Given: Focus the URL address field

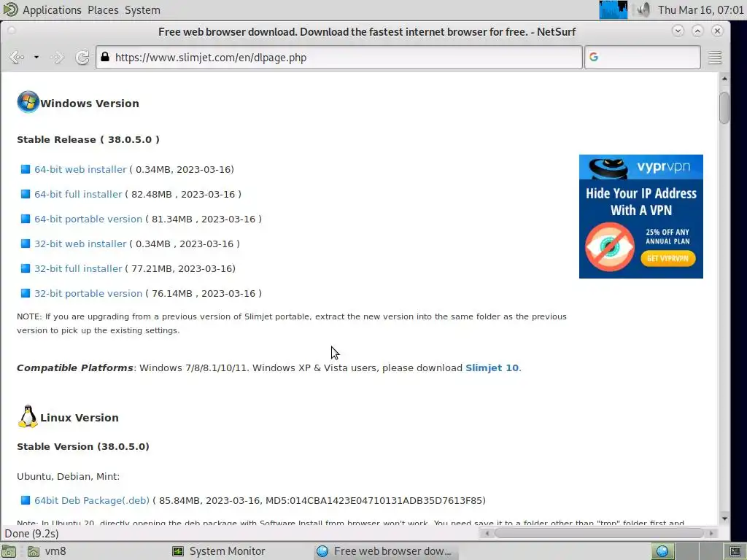Looking at the screenshot, I should click(x=338, y=58).
